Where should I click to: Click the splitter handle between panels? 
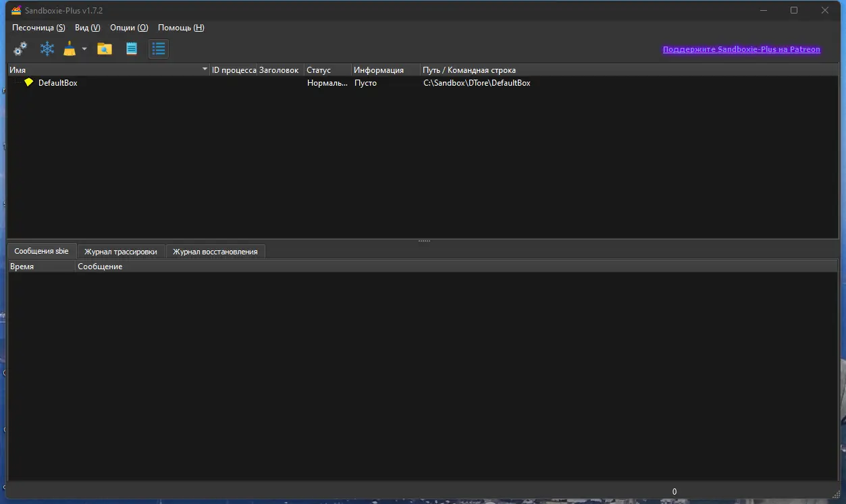(x=424, y=241)
